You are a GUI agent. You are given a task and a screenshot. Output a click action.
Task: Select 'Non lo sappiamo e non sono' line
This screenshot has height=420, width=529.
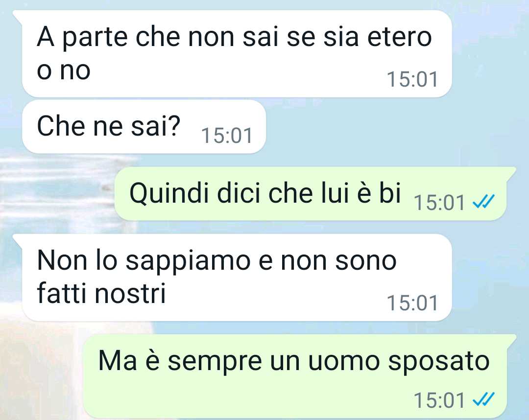(216, 260)
